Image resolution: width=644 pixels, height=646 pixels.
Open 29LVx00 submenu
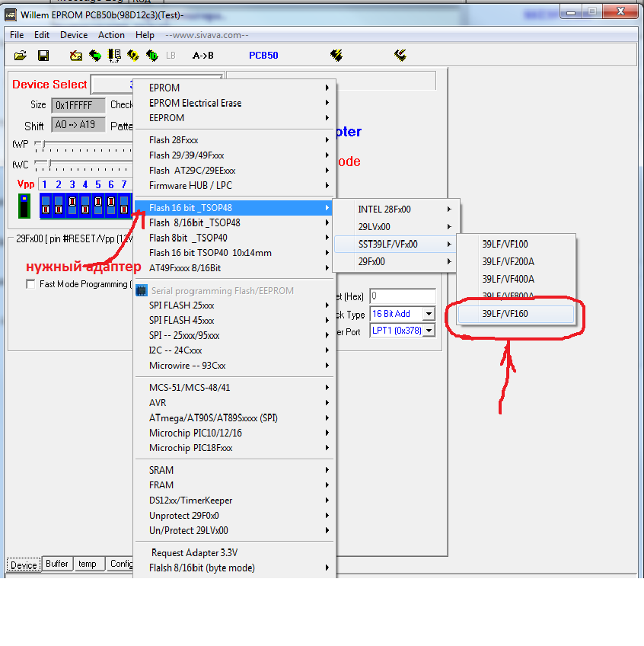tap(396, 227)
